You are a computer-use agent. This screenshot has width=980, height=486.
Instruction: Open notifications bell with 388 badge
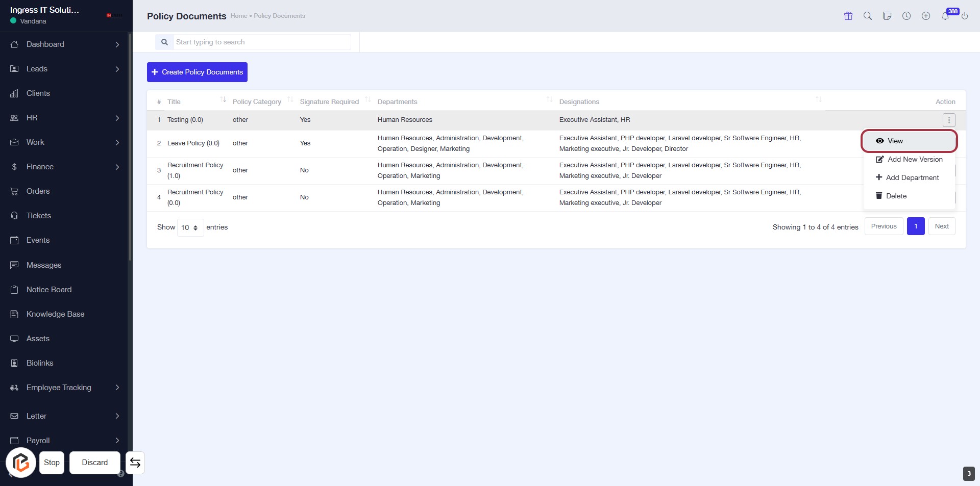tap(946, 16)
